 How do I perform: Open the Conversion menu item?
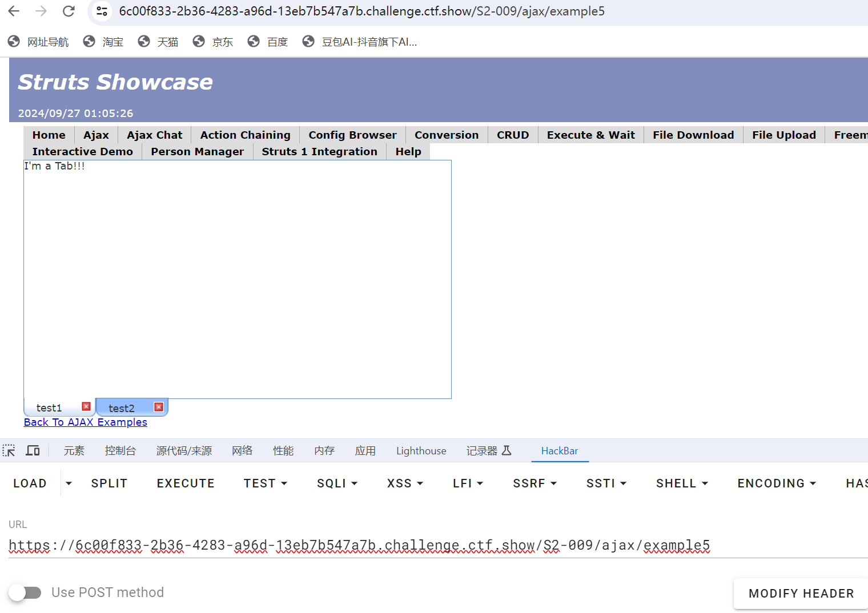(x=447, y=135)
